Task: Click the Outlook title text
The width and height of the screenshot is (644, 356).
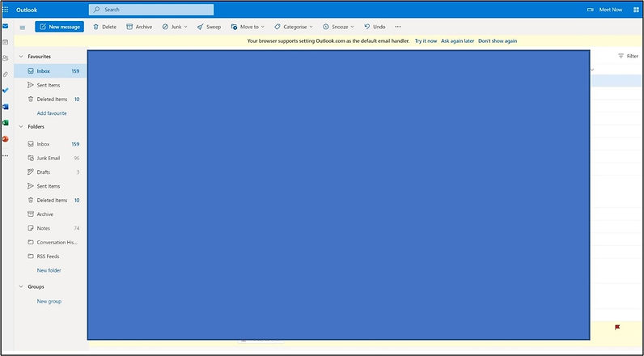Action: click(27, 10)
